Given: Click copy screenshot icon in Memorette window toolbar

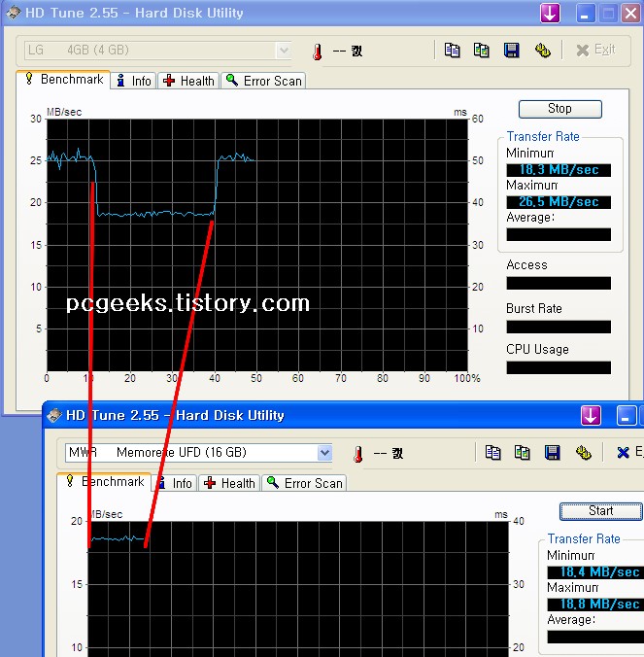Looking at the screenshot, I should 523,453.
